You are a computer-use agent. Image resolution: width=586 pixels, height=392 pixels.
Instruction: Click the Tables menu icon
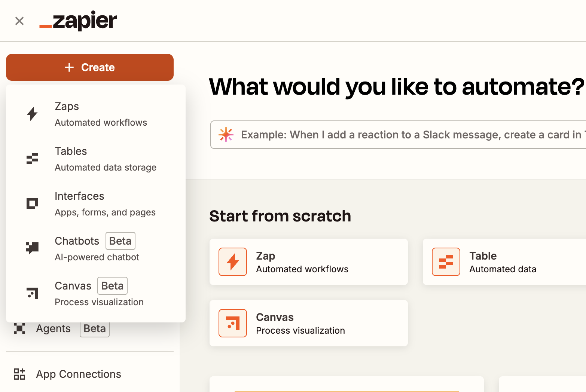pyautogui.click(x=32, y=159)
